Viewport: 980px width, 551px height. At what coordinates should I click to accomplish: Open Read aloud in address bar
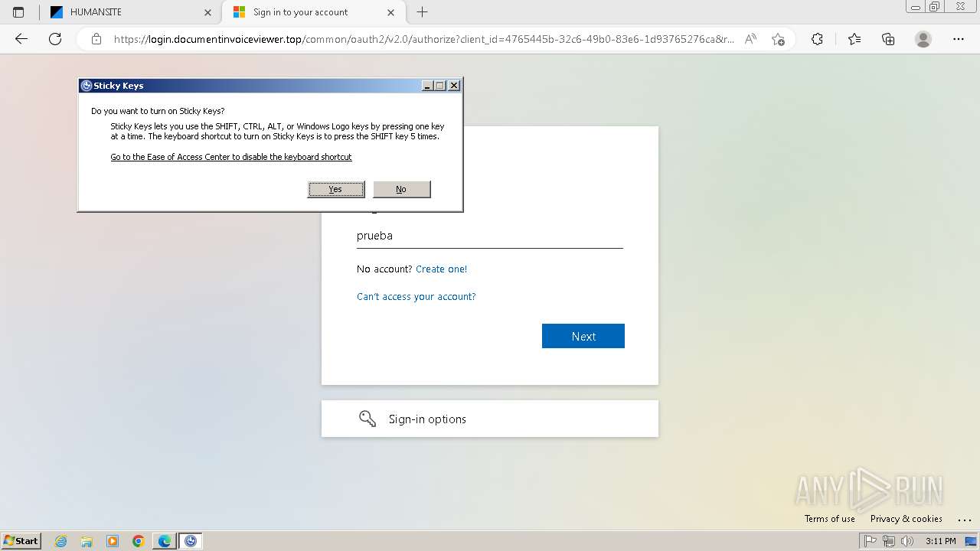coord(750,39)
